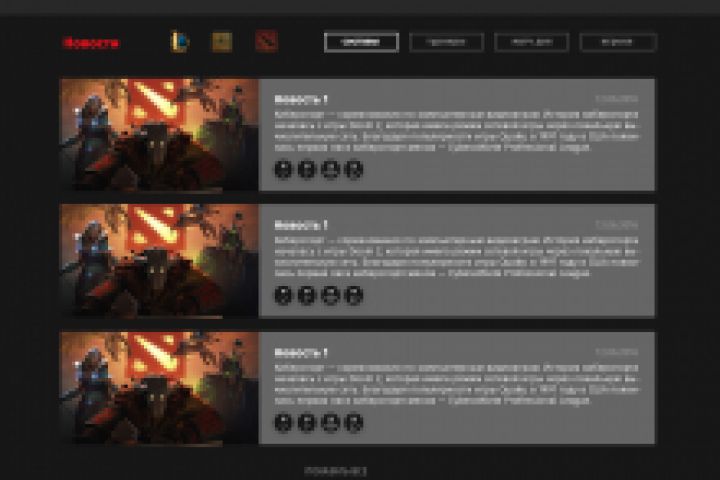720x480 pixels.
Task: Open the third outlined navigation tab
Action: point(532,42)
